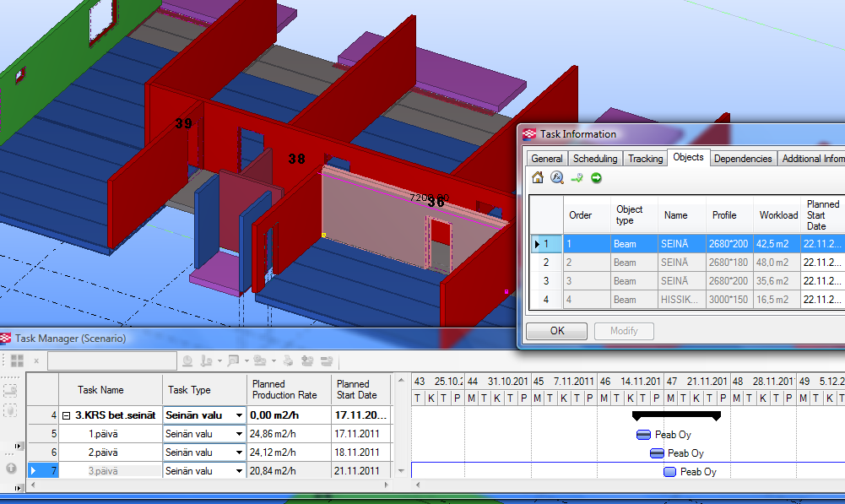Click the gears icon in Task Manager toolbar

tap(260, 360)
